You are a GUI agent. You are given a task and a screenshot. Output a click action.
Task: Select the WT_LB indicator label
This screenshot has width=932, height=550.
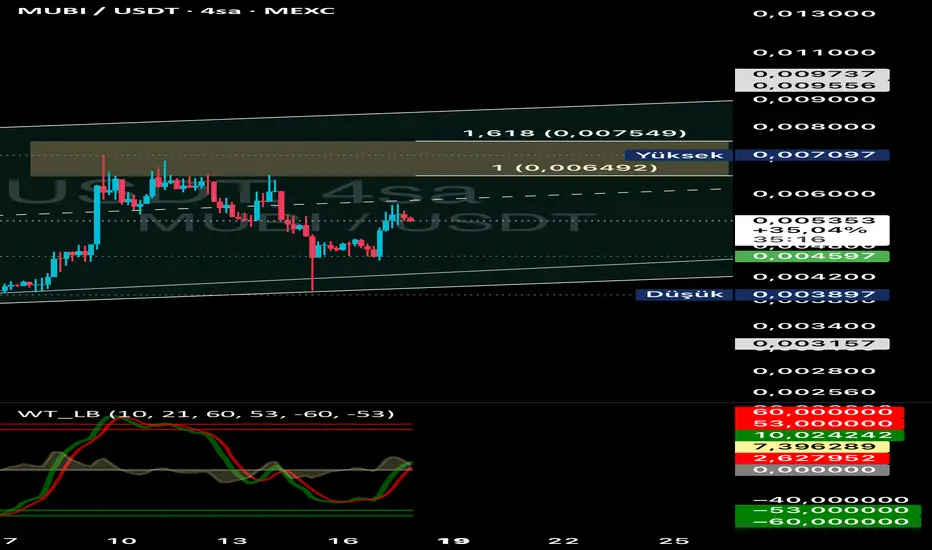click(x=206, y=414)
